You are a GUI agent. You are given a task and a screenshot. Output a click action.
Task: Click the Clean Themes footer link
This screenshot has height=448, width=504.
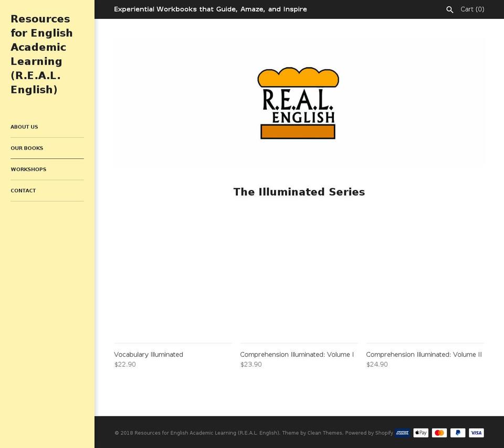click(324, 433)
